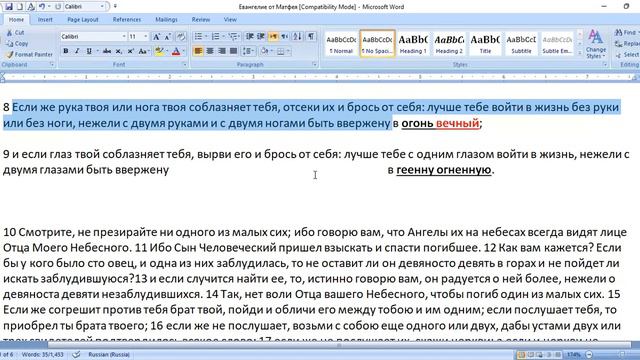The width and height of the screenshot is (640, 360).
Task: Copy the selected text
Action: point(17,43)
